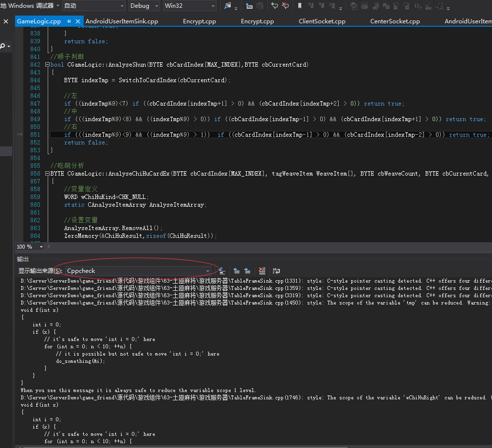
Task: Close the GameLogic.cpp tab
Action: [x=78, y=21]
